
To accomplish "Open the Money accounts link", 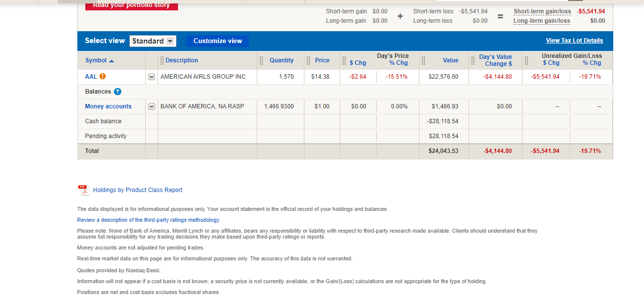I will [x=108, y=106].
